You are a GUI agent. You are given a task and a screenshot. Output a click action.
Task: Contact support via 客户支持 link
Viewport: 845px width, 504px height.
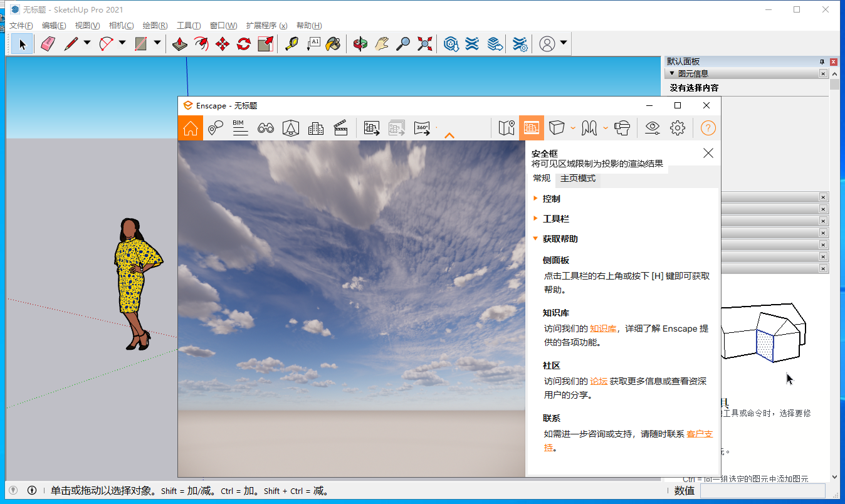698,434
